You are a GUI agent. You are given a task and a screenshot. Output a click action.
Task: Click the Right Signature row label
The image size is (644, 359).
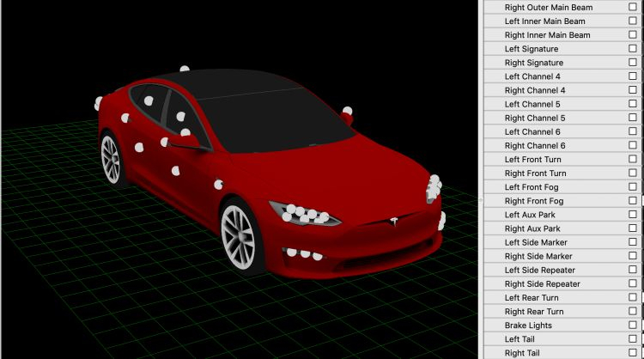click(533, 63)
